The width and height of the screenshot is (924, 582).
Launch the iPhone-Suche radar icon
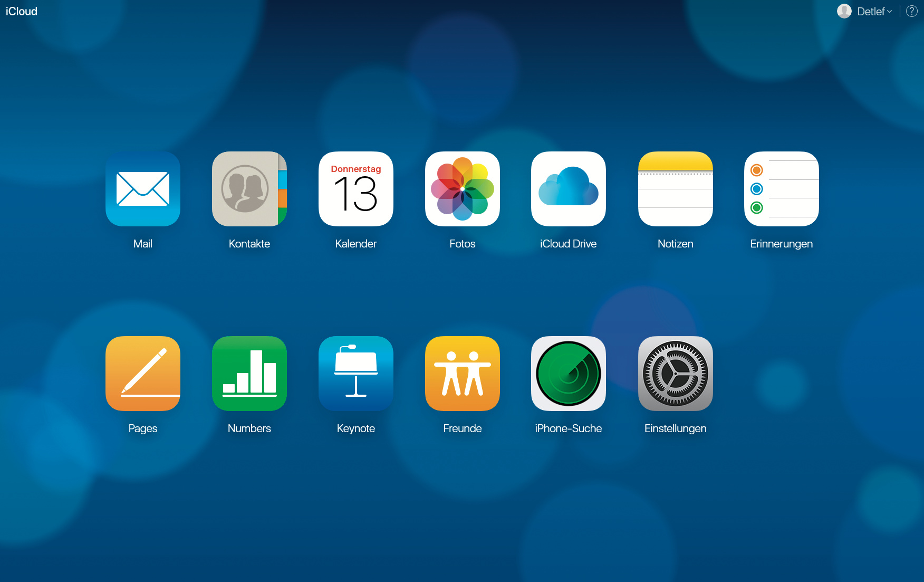(x=569, y=374)
